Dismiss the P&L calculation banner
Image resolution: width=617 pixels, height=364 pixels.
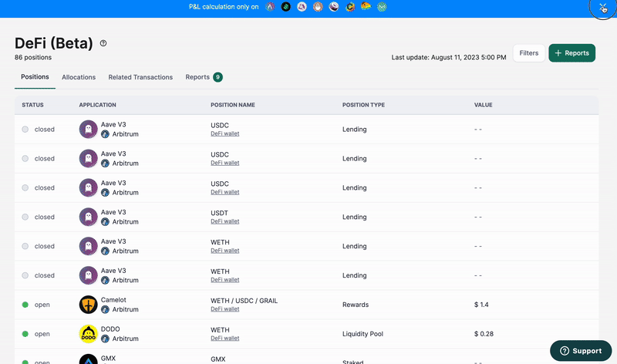603,7
